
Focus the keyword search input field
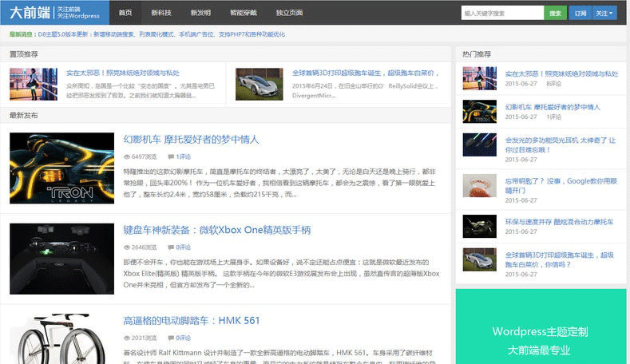point(502,13)
